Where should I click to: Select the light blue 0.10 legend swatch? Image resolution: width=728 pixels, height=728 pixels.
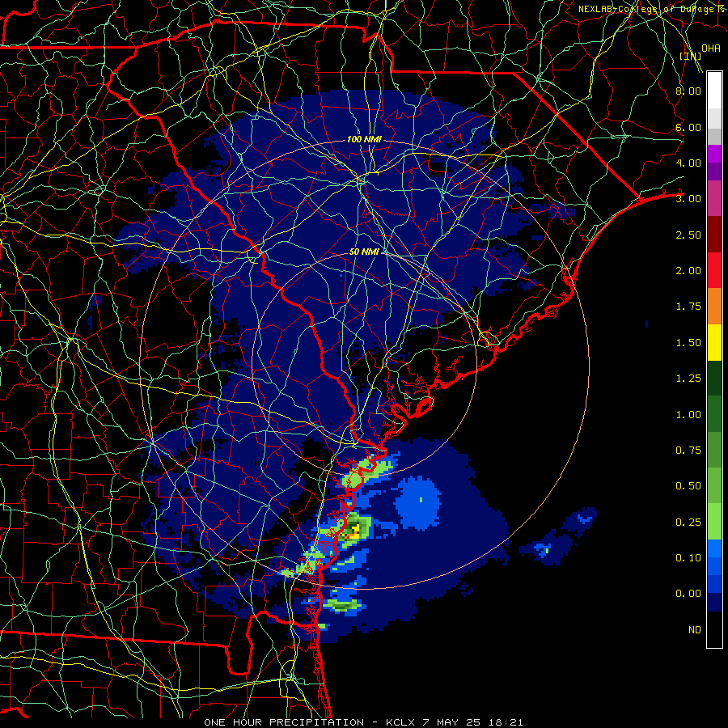coord(714,548)
